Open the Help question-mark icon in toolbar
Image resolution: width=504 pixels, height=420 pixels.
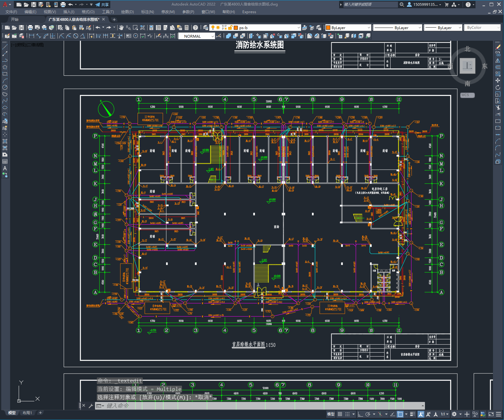195,28
